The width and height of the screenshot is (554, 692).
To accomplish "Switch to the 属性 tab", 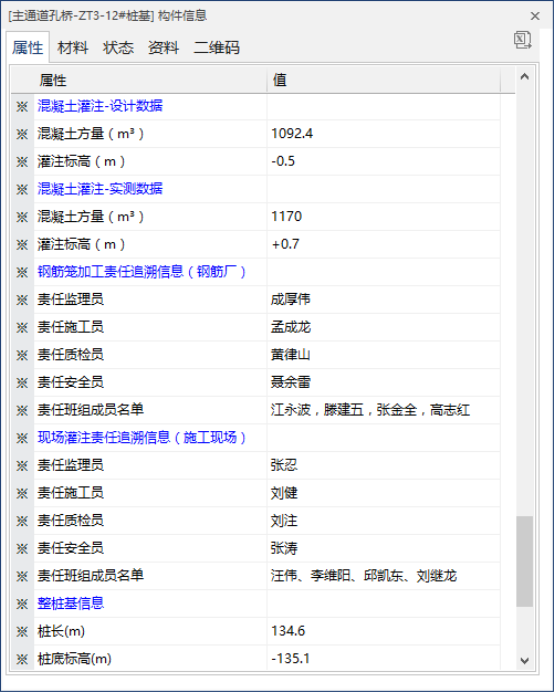I will (27, 48).
